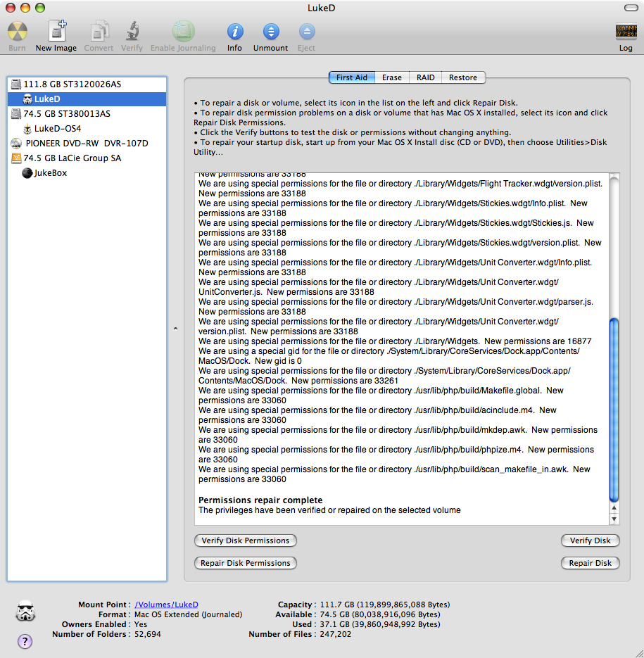Click the Eject toolbar icon

tap(306, 32)
